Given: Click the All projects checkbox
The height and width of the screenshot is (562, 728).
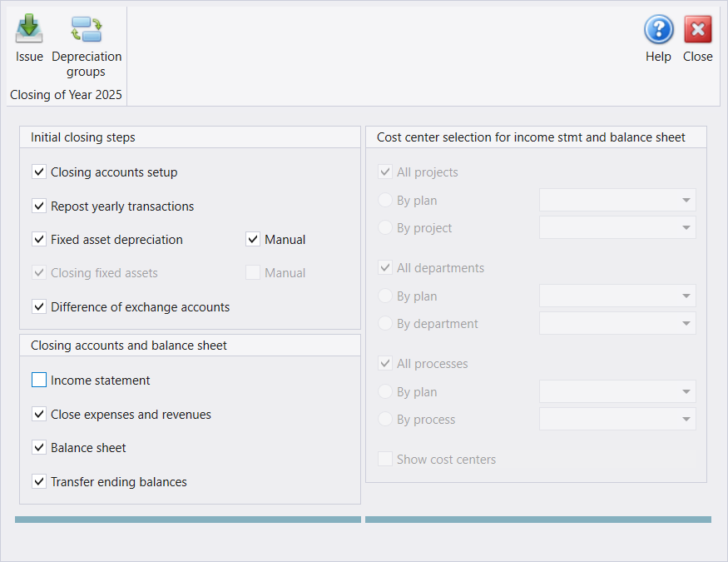Looking at the screenshot, I should pyautogui.click(x=385, y=172).
